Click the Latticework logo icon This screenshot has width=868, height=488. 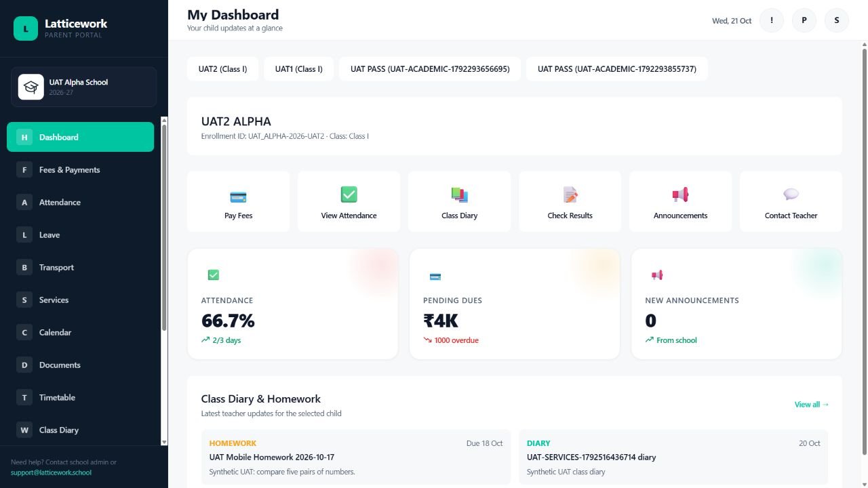pyautogui.click(x=26, y=28)
